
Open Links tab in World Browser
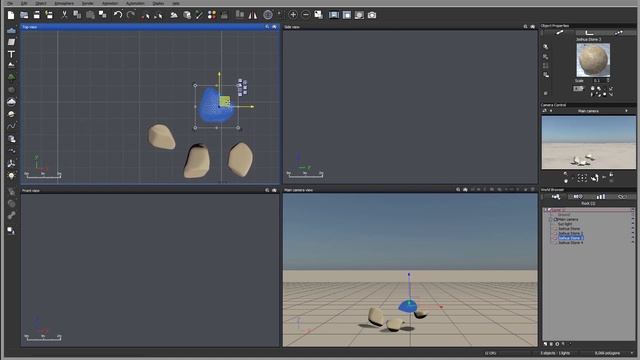(622, 197)
